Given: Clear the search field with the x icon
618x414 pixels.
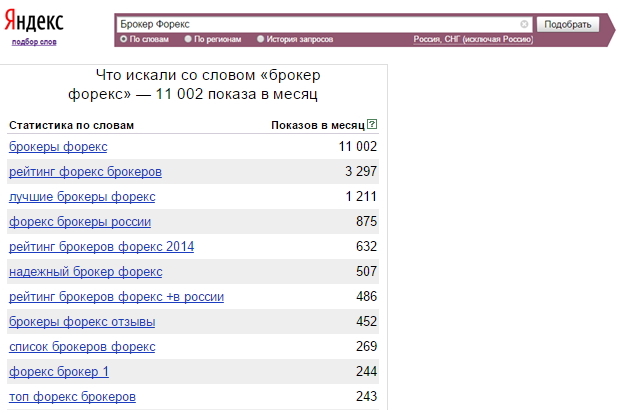Looking at the screenshot, I should (524, 23).
